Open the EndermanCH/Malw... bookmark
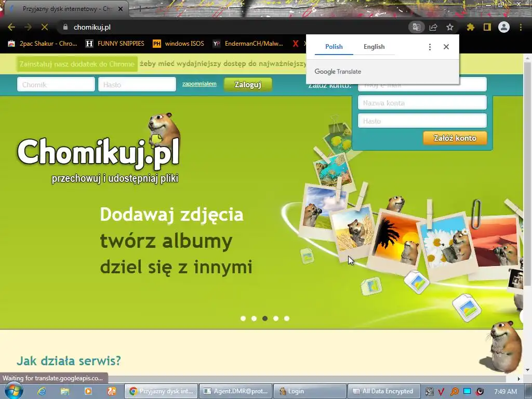 click(248, 44)
